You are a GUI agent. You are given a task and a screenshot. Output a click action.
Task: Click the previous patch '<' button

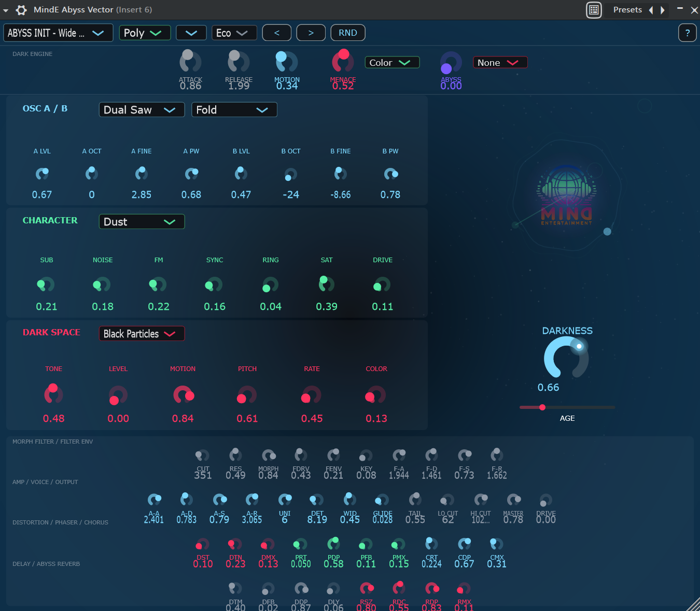277,33
